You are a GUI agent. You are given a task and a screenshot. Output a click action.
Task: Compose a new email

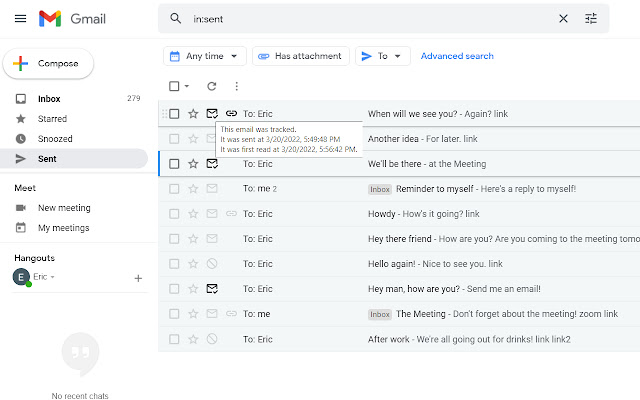(x=48, y=64)
